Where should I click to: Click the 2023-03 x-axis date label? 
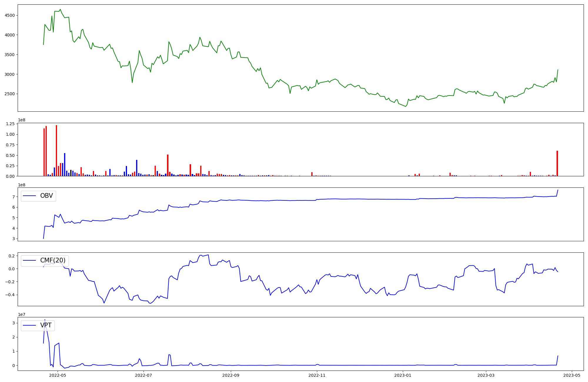tap(486, 375)
